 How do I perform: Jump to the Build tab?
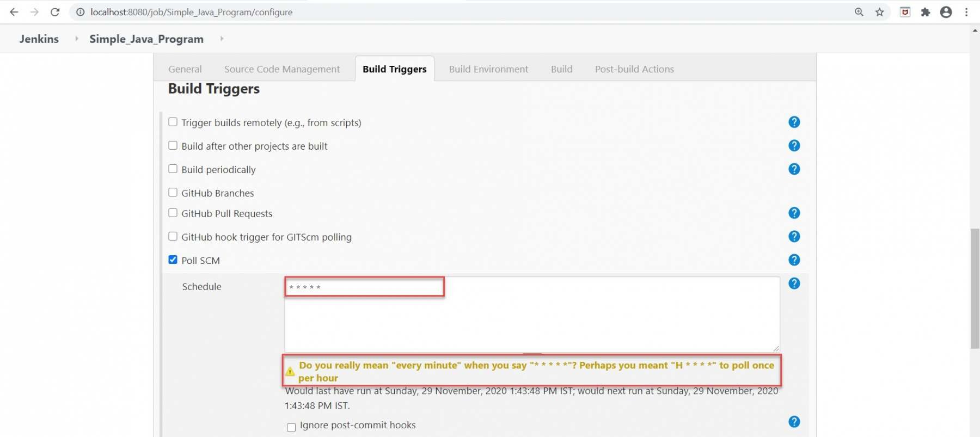point(561,69)
